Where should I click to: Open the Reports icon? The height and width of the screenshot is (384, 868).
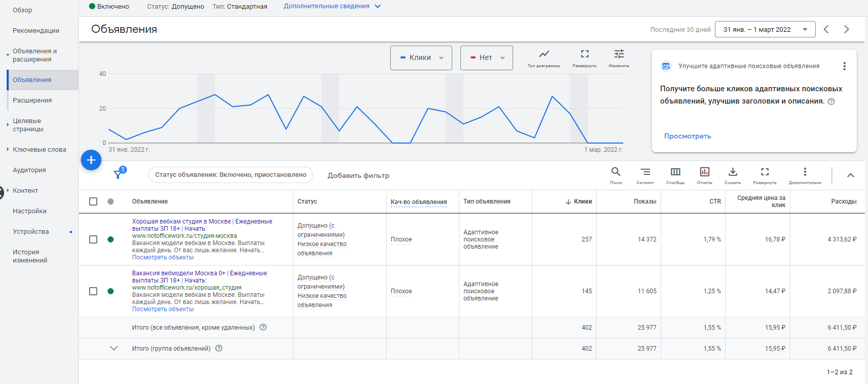[704, 172]
